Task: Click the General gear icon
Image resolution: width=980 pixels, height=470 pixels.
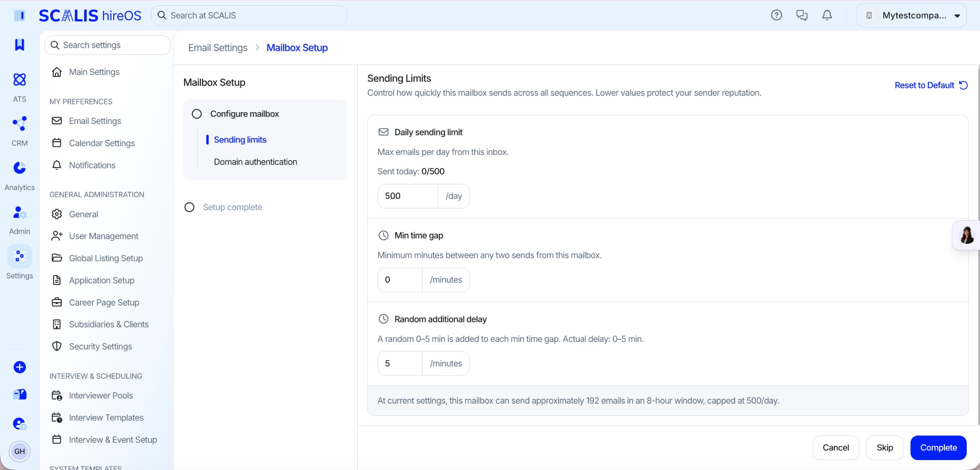Action: [57, 214]
